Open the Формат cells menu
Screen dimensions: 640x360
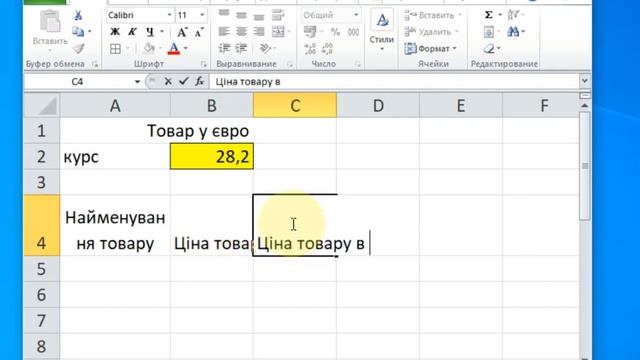(x=430, y=49)
